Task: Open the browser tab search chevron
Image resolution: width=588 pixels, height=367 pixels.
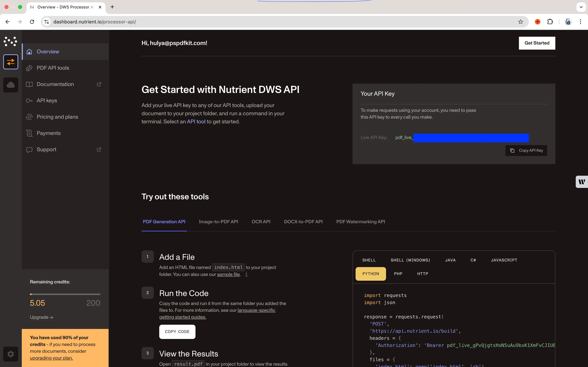Action: 581,7
